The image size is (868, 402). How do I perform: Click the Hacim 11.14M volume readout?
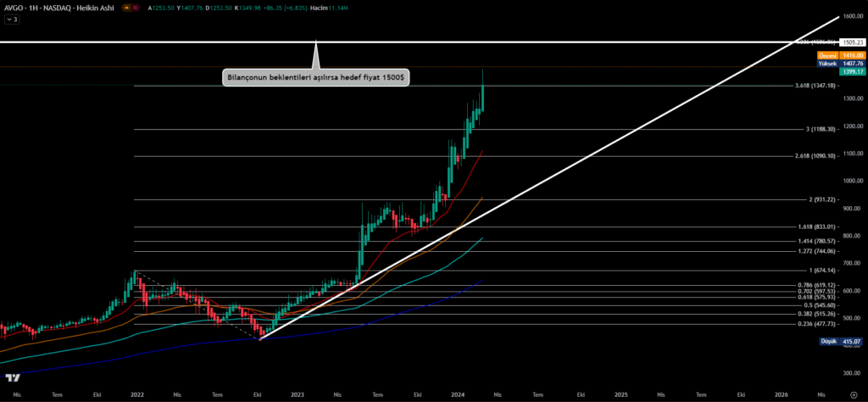coord(328,8)
